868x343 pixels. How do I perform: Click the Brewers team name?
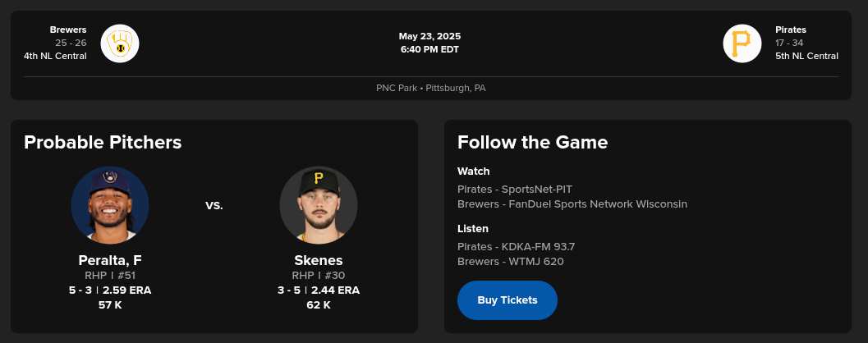[x=68, y=30]
